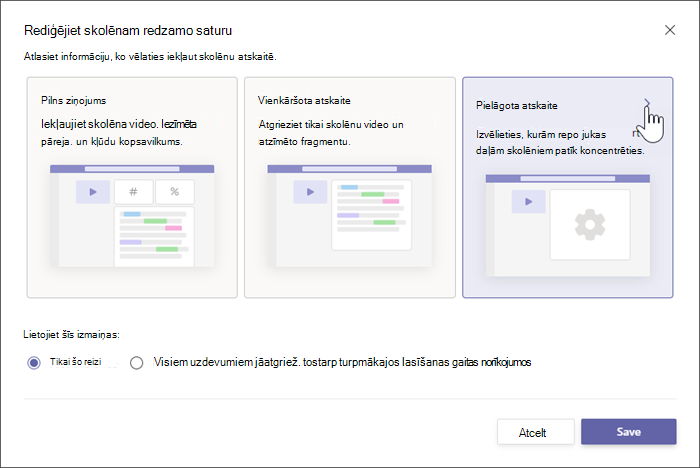The height and width of the screenshot is (468, 700).
Task: Close the dialog with the X icon
Action: tap(670, 30)
